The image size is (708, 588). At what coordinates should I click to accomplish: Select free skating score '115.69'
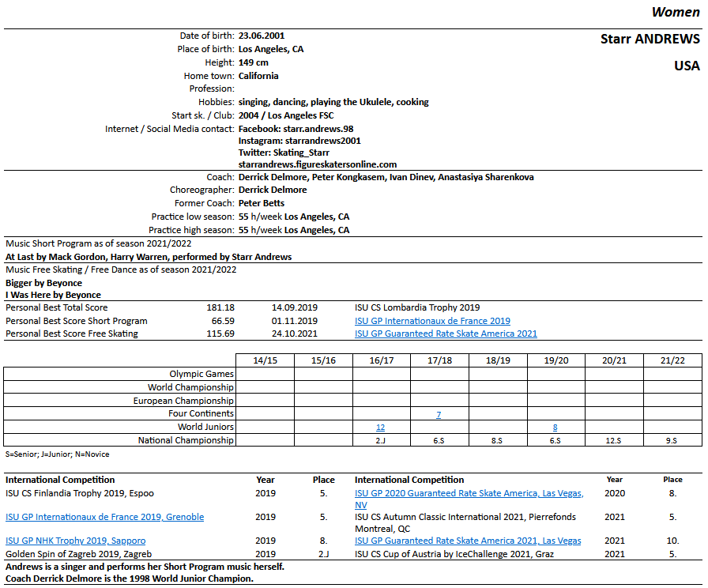tap(220, 334)
